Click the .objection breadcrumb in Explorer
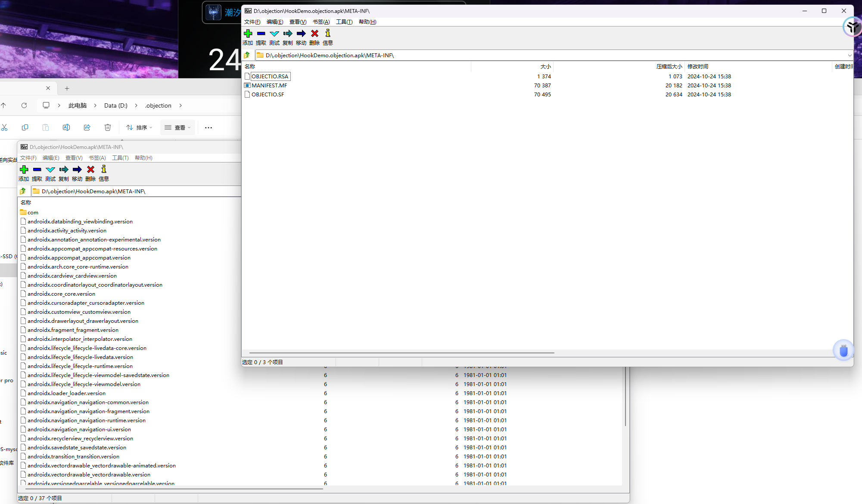 (158, 105)
